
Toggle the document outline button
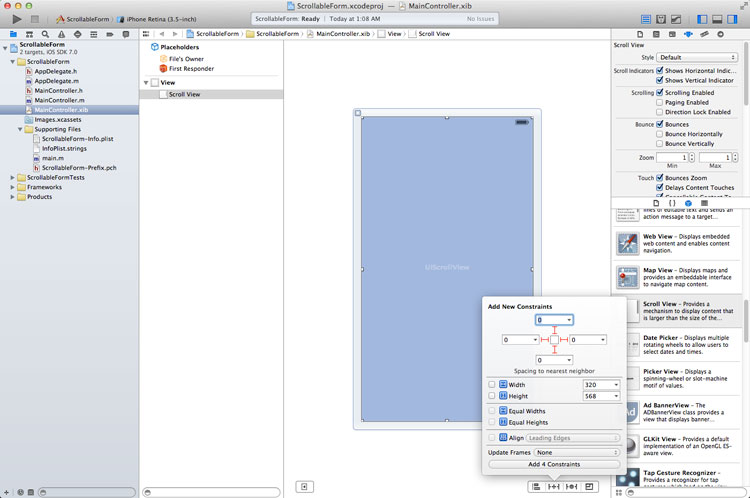coord(304,487)
